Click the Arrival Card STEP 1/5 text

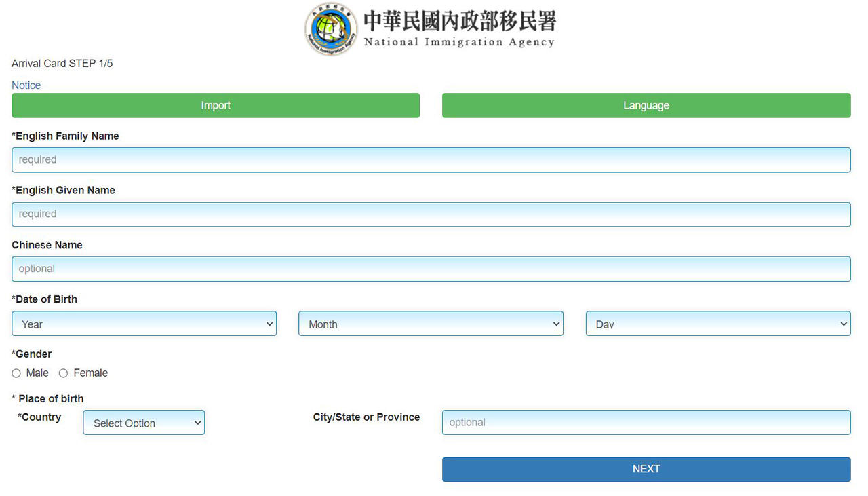coord(62,64)
